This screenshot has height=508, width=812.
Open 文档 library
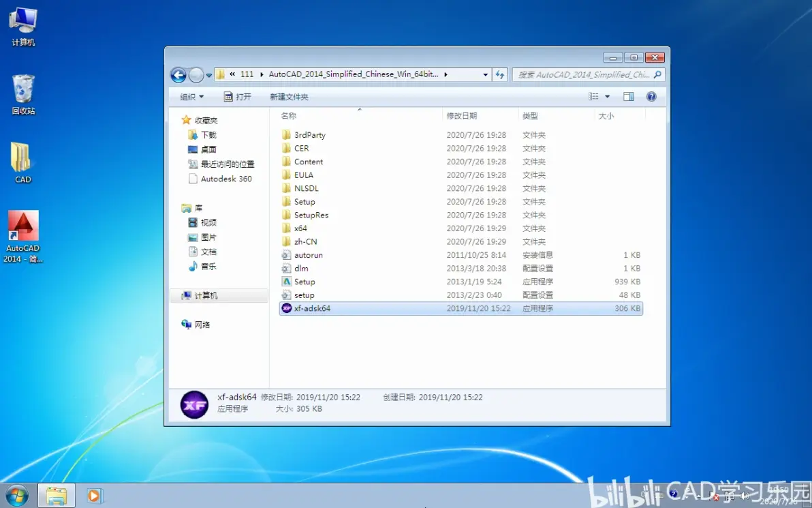point(208,252)
